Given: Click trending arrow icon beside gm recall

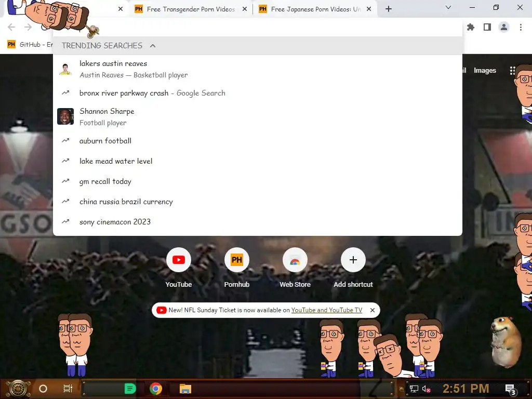Looking at the screenshot, I should 65,181.
